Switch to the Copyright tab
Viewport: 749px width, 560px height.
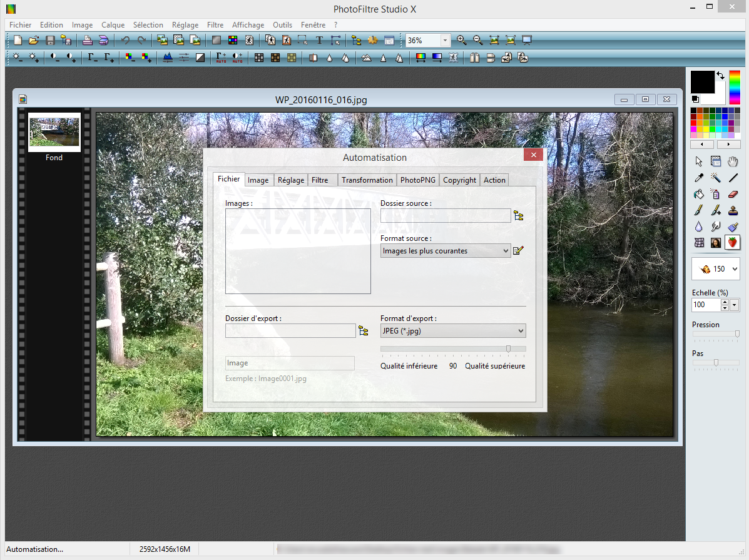(x=459, y=180)
